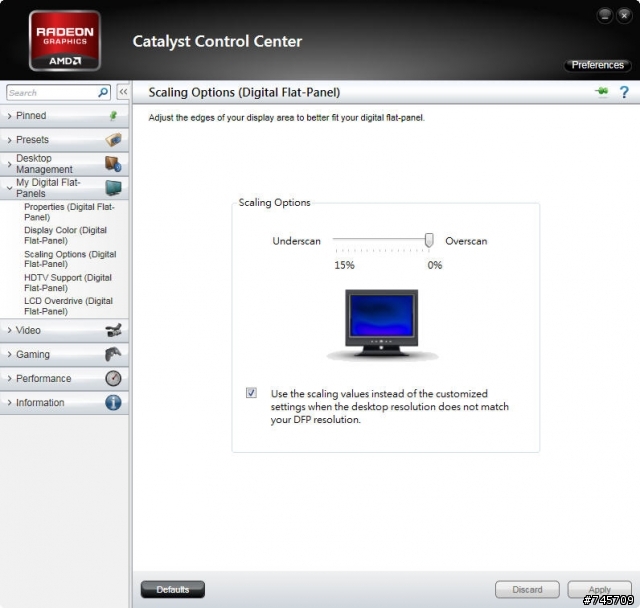Screen dimensions: 640x608
Task: Expand the Desktop Management section
Action: pyautogui.click(x=64, y=164)
